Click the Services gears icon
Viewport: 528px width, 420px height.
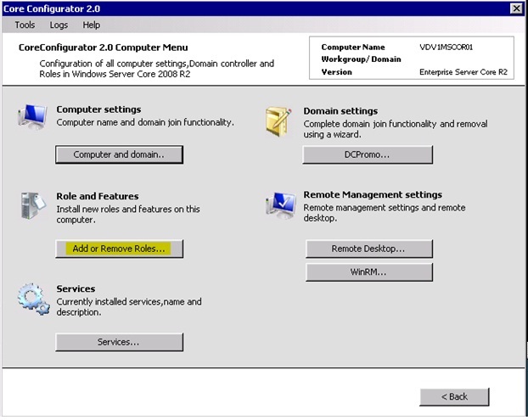pos(33,299)
